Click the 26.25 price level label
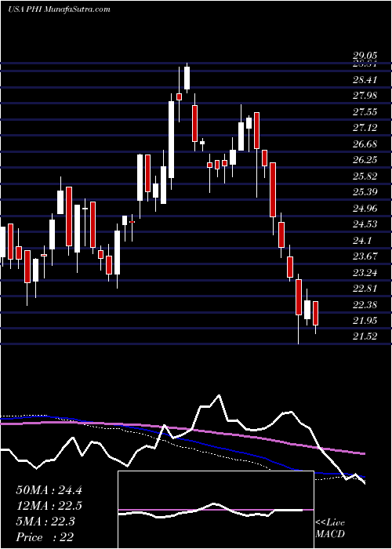 [365, 160]
